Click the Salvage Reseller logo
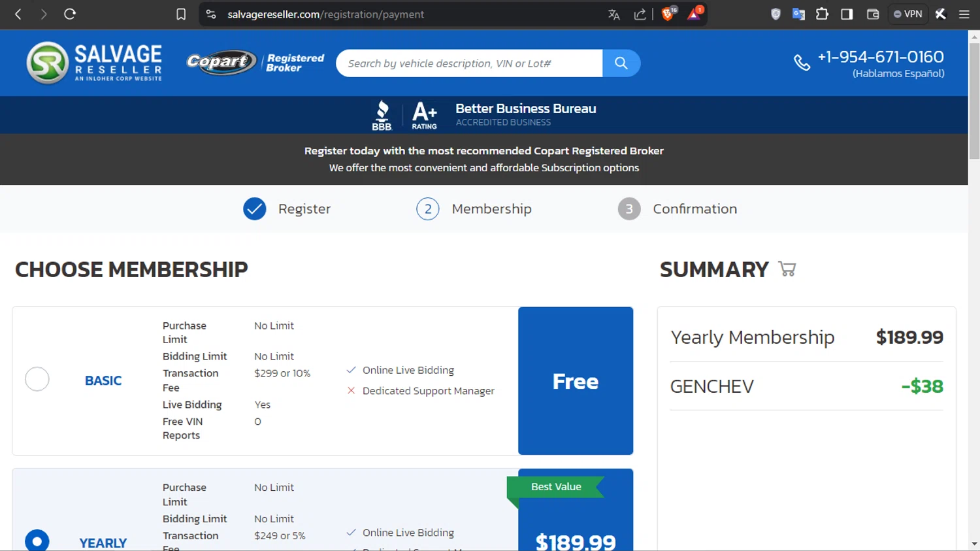Viewport: 980px width, 551px height. (94, 63)
